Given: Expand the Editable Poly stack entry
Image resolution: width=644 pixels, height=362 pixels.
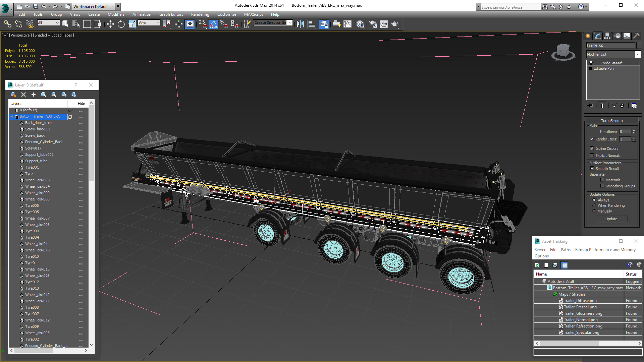Looking at the screenshot, I should [x=590, y=68].
